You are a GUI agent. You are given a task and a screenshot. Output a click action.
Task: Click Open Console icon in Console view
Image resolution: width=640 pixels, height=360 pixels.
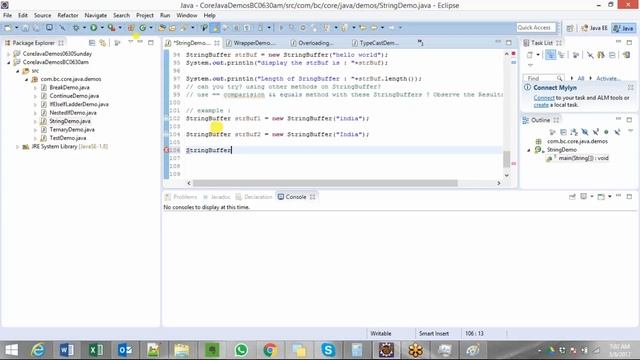(x=601, y=197)
